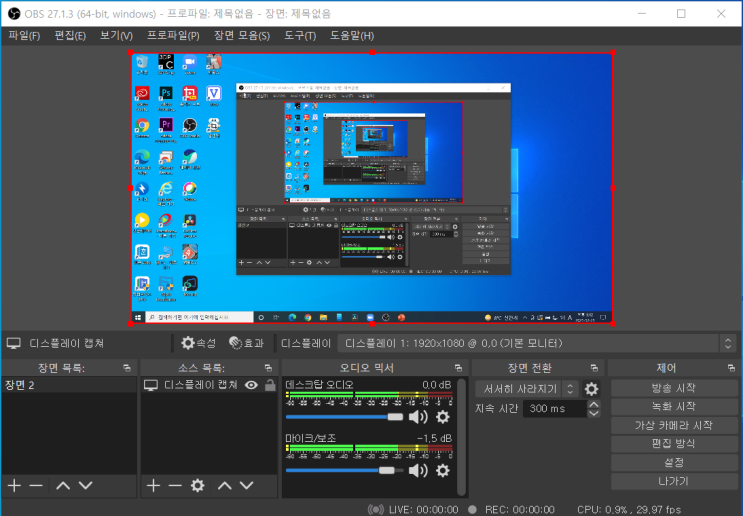Click the CPU: 0.9%, 29.97 fps status
This screenshot has height=516, width=743.
pos(629,510)
